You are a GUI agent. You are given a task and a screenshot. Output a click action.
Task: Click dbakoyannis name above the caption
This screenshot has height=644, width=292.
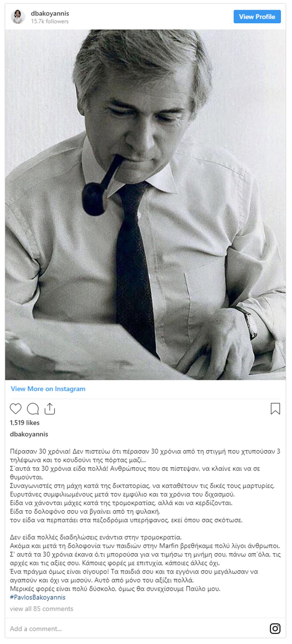(29, 434)
